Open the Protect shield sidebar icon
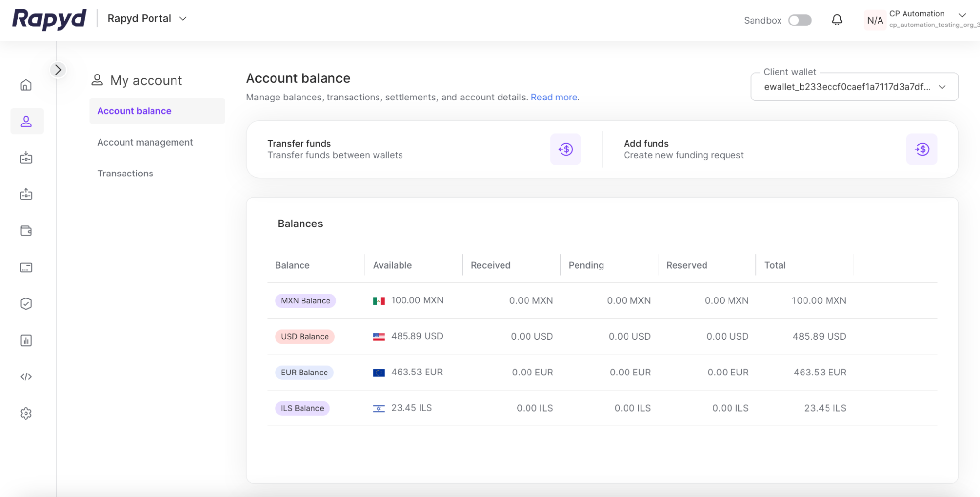This screenshot has height=497, width=980. [26, 304]
